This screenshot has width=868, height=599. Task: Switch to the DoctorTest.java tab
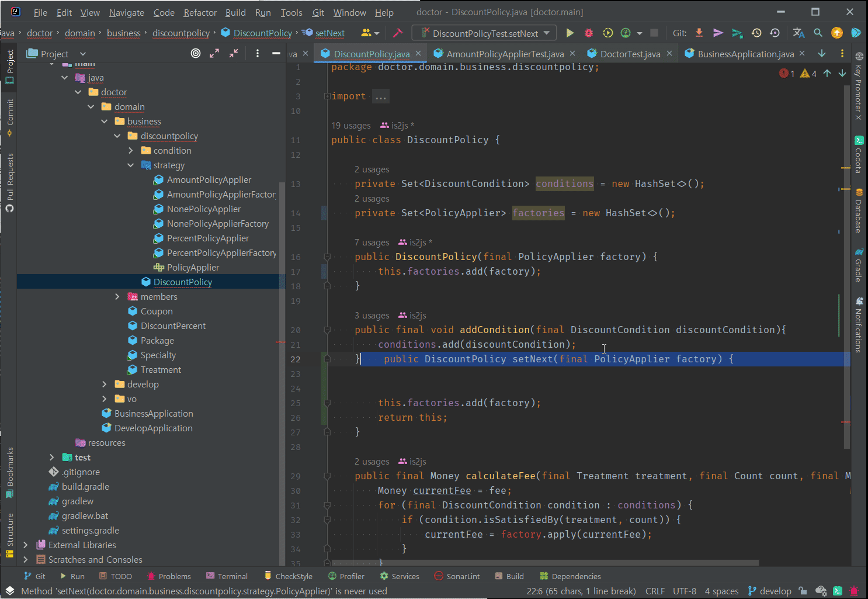coord(630,54)
